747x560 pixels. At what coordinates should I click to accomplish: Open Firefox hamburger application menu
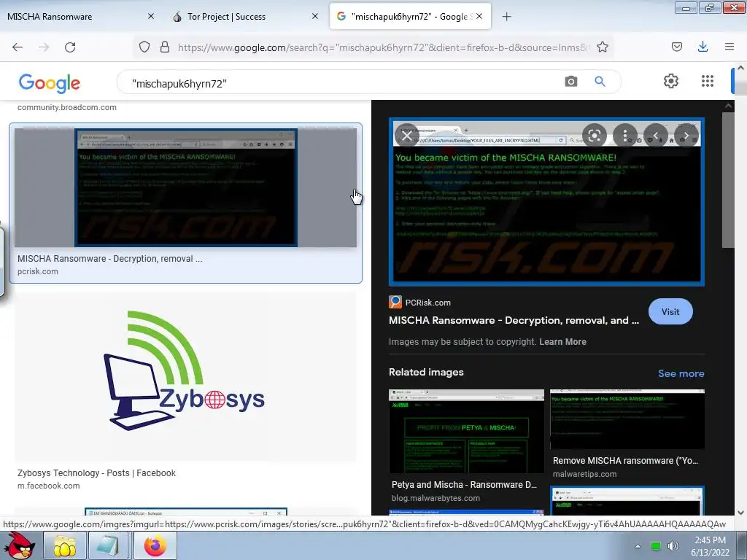[x=729, y=47]
